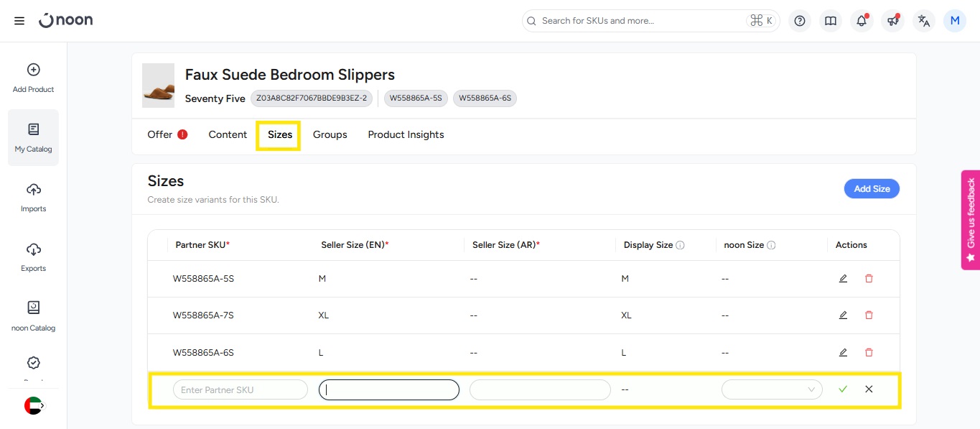
Task: Open the notifications bell
Action: (x=862, y=21)
